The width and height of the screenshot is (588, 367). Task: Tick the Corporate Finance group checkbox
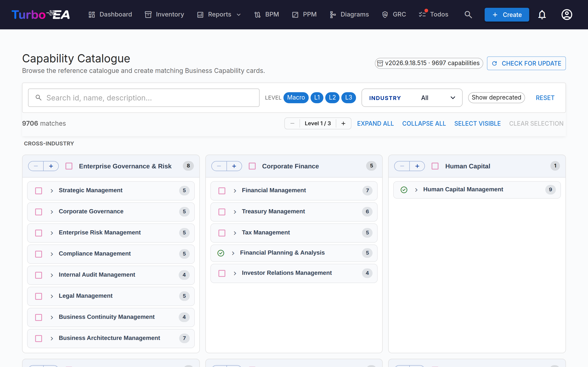tap(252, 166)
